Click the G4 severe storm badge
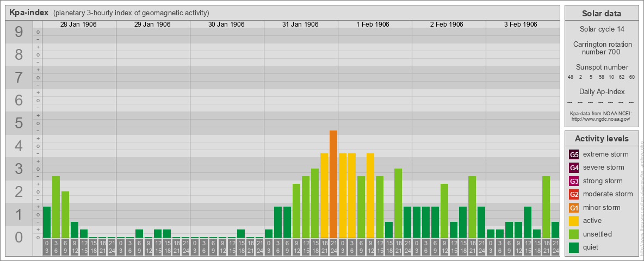 coord(574,168)
